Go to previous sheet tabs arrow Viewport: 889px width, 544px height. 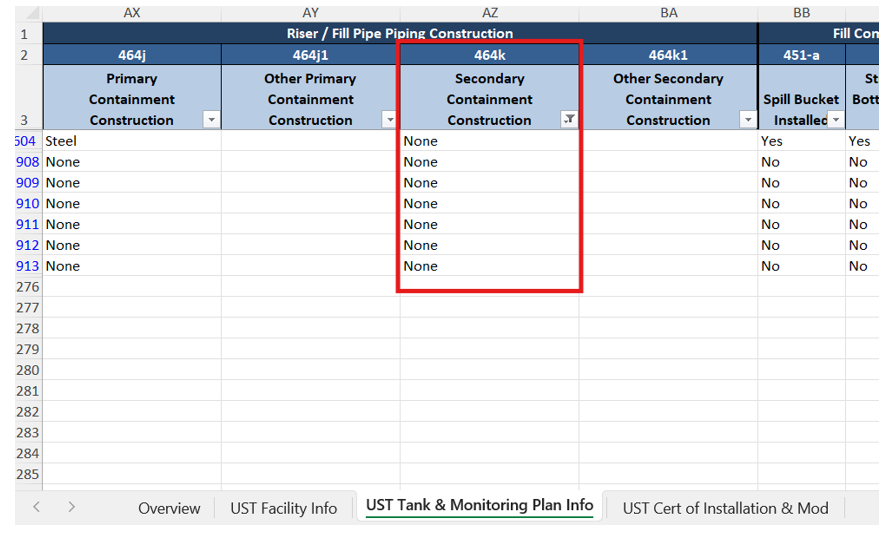click(36, 507)
